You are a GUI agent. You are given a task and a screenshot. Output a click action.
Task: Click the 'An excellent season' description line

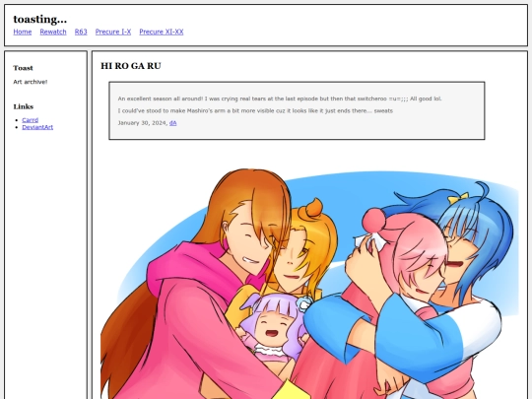click(x=280, y=99)
